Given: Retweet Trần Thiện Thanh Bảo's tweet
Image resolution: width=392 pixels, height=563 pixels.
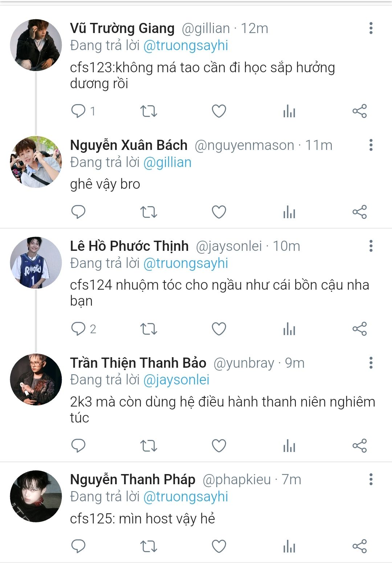Looking at the screenshot, I should point(148,446).
